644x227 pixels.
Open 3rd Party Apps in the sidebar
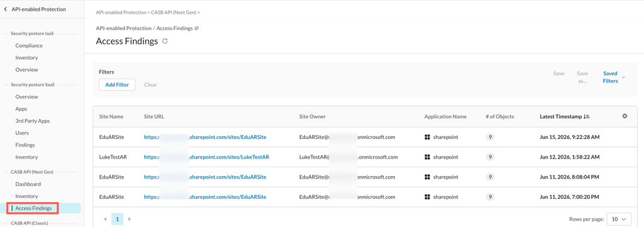point(33,121)
